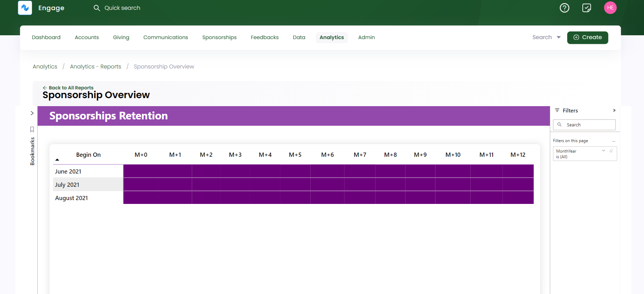This screenshot has height=294, width=644.
Task: Click the M+0 column header
Action: point(141,155)
